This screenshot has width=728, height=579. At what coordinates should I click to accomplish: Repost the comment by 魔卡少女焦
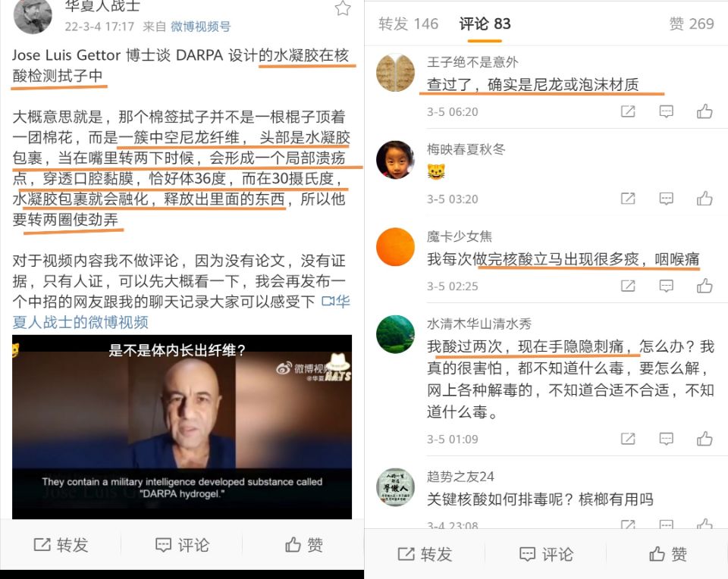628,286
